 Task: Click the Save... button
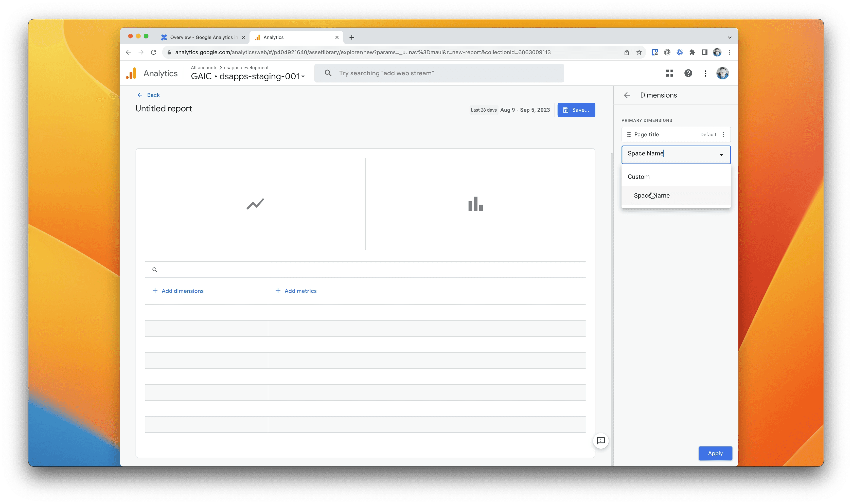pos(576,110)
